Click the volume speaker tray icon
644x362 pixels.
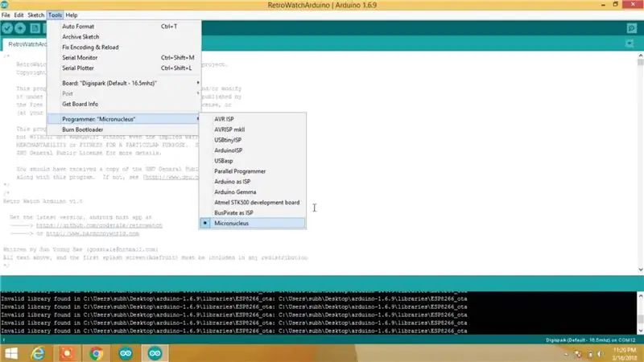601,354
